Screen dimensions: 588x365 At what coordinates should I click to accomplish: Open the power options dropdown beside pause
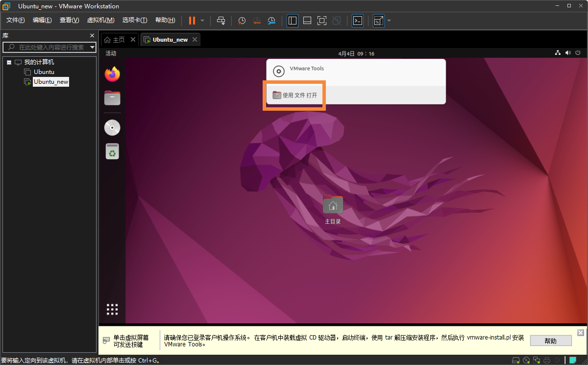point(202,21)
